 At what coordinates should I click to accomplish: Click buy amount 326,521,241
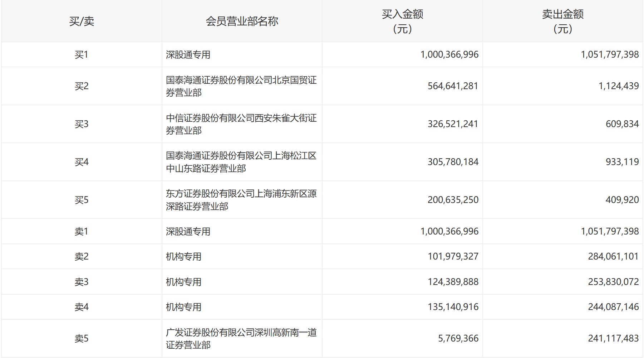point(453,124)
